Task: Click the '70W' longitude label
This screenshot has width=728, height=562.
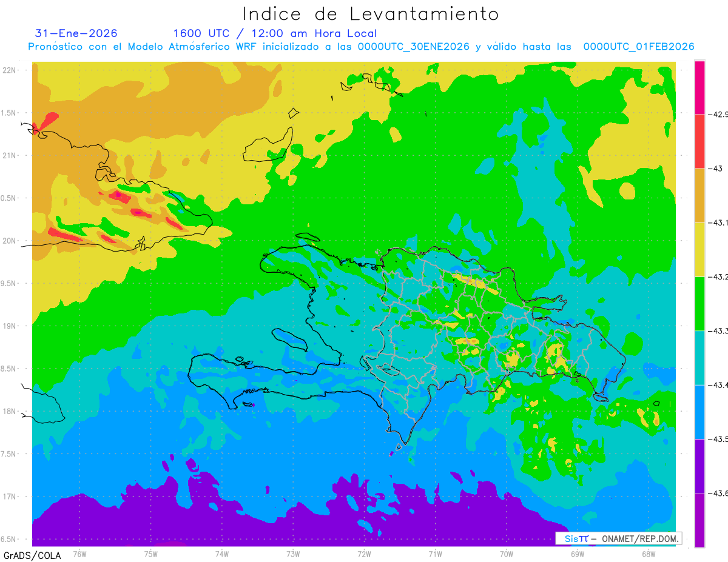Action: click(x=507, y=554)
